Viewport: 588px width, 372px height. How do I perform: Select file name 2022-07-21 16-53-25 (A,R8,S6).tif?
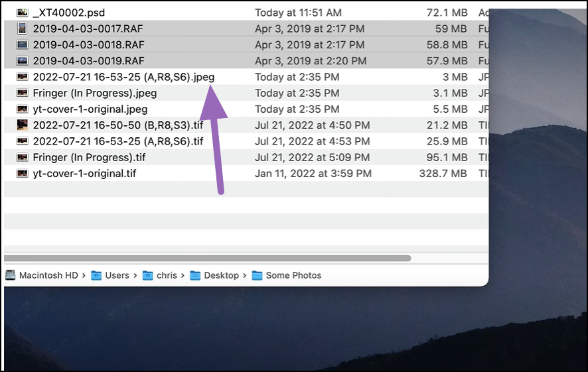[x=118, y=141]
